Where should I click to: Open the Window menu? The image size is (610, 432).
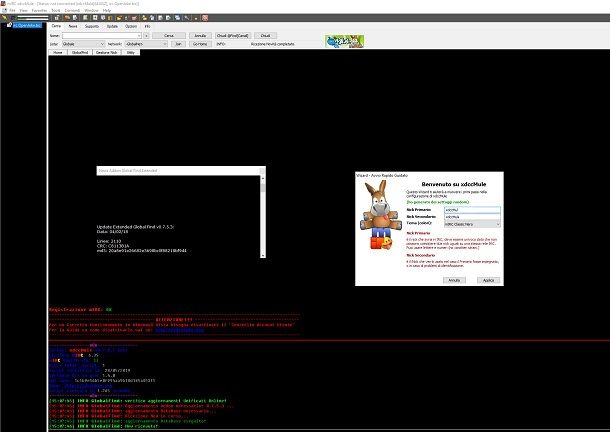(91, 11)
